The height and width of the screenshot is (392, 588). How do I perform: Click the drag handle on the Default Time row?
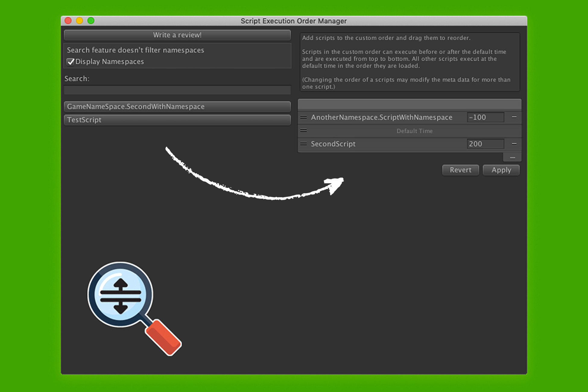304,131
